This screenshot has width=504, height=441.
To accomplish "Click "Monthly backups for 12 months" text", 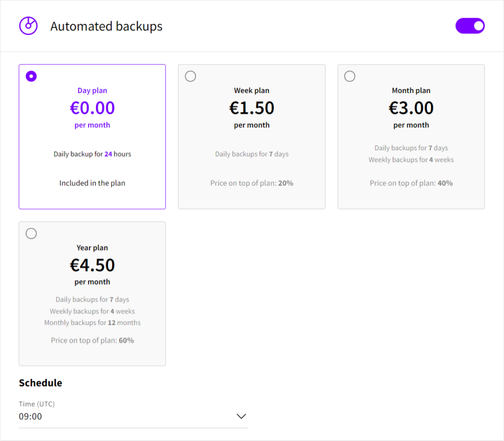I will click(x=93, y=323).
